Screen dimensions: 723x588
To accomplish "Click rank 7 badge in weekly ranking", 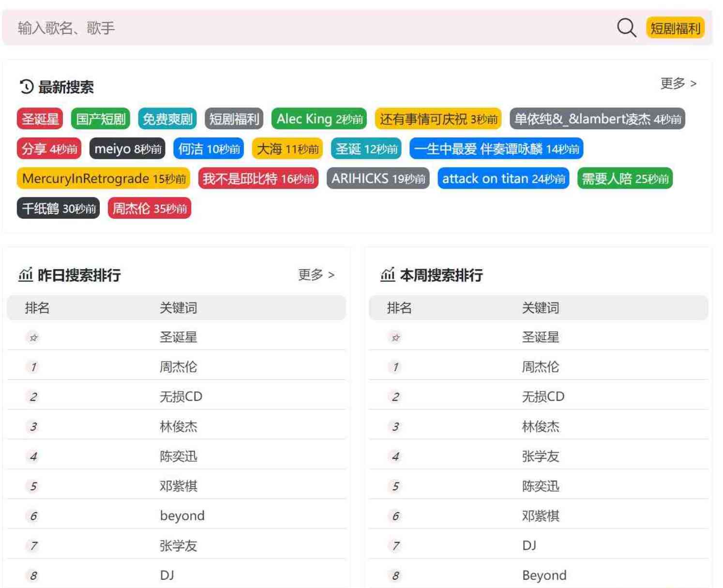I will coord(395,546).
